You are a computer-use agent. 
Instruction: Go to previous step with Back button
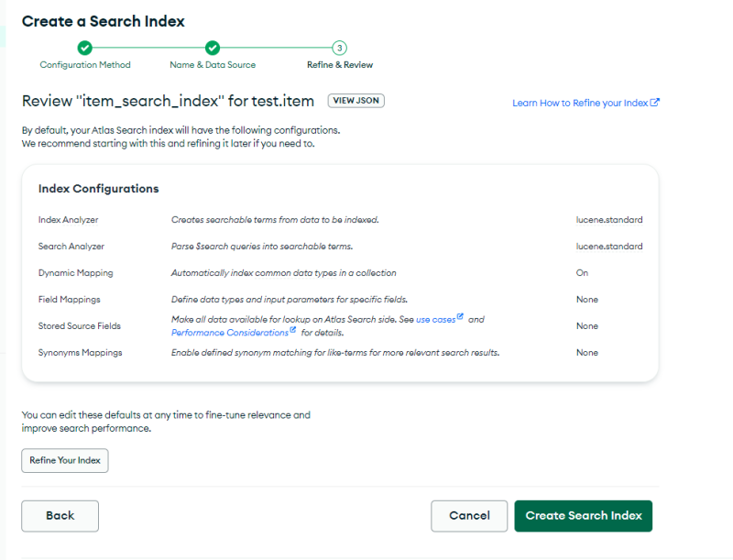coord(60,516)
